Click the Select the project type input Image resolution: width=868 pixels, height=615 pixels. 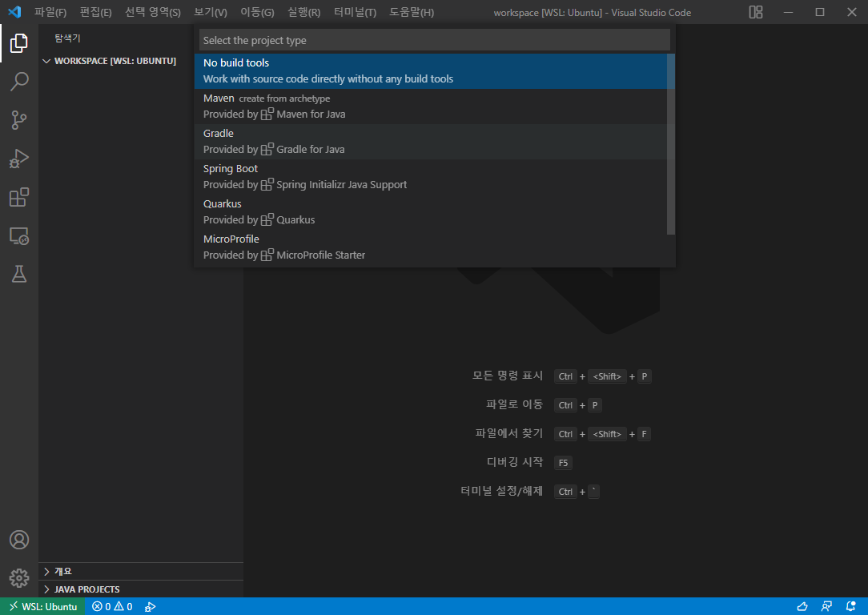435,40
